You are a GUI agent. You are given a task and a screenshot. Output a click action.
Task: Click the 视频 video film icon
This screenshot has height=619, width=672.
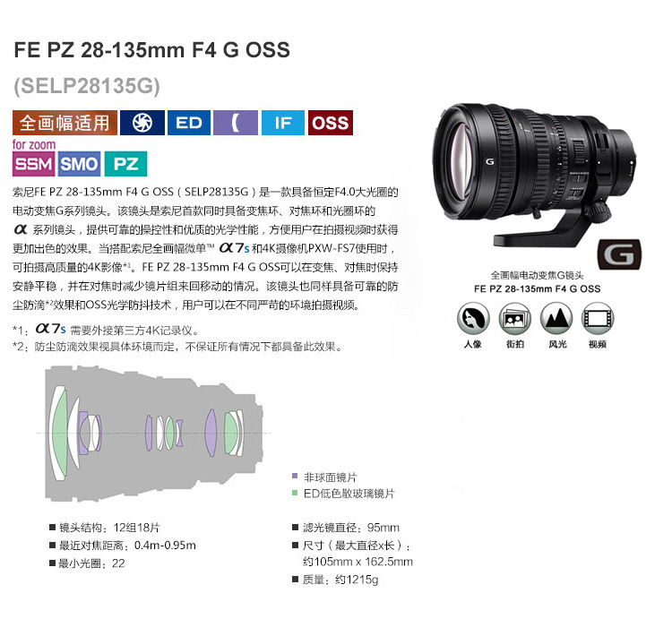598,319
